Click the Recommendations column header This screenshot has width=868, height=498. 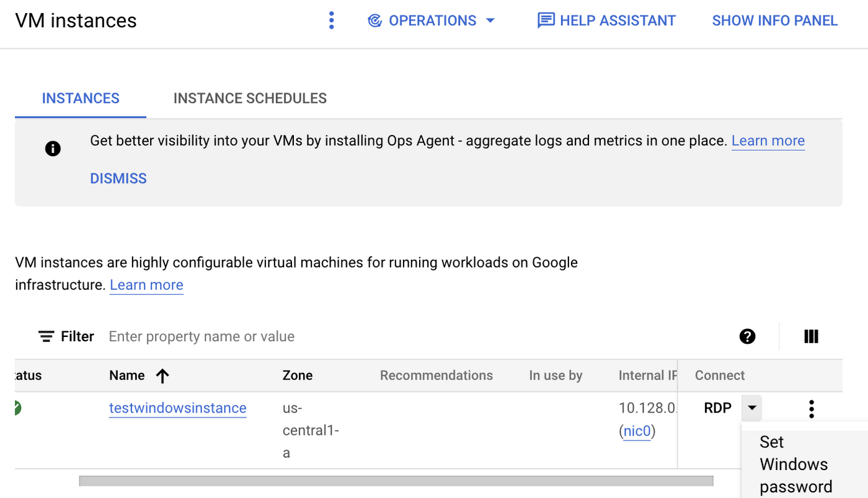coord(436,375)
